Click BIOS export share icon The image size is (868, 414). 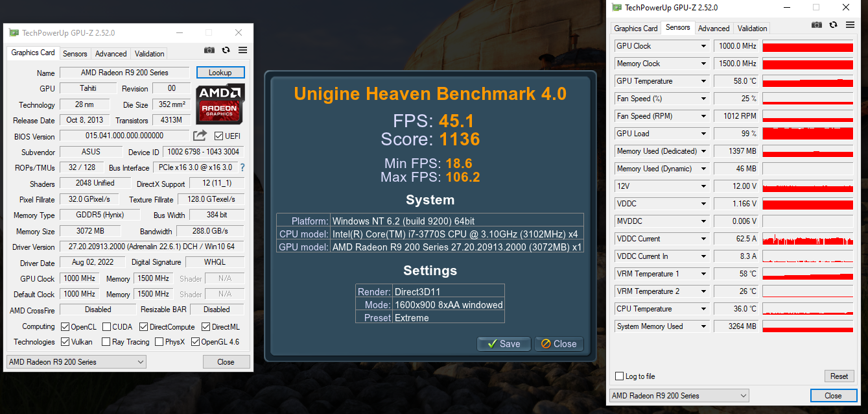coord(200,136)
